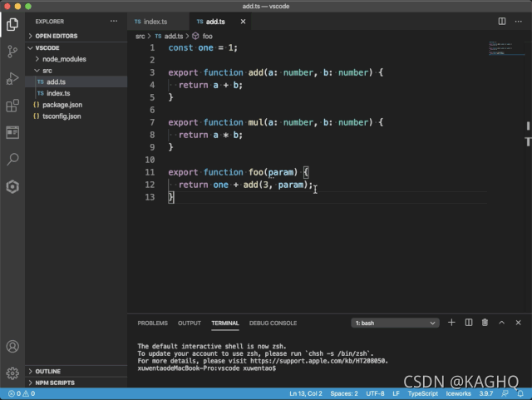Click 'return a + b;' on line 4
This screenshot has height=400, width=532.
(x=210, y=85)
